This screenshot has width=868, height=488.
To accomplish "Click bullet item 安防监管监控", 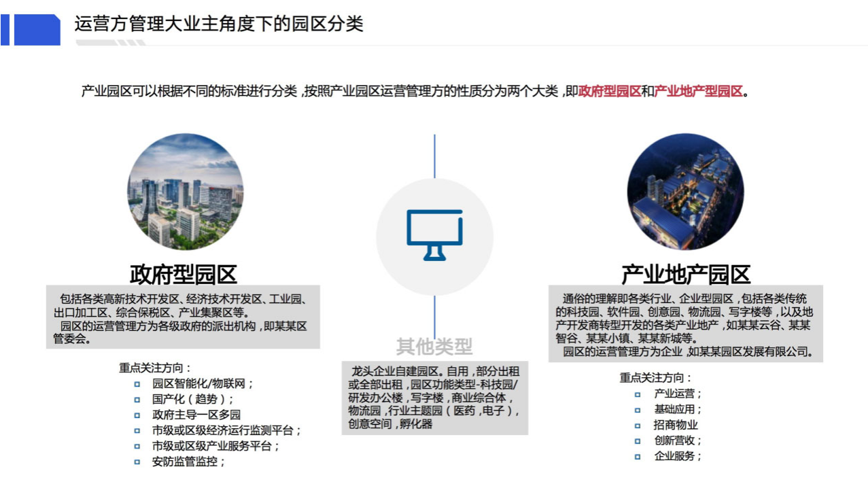I will pos(188,461).
